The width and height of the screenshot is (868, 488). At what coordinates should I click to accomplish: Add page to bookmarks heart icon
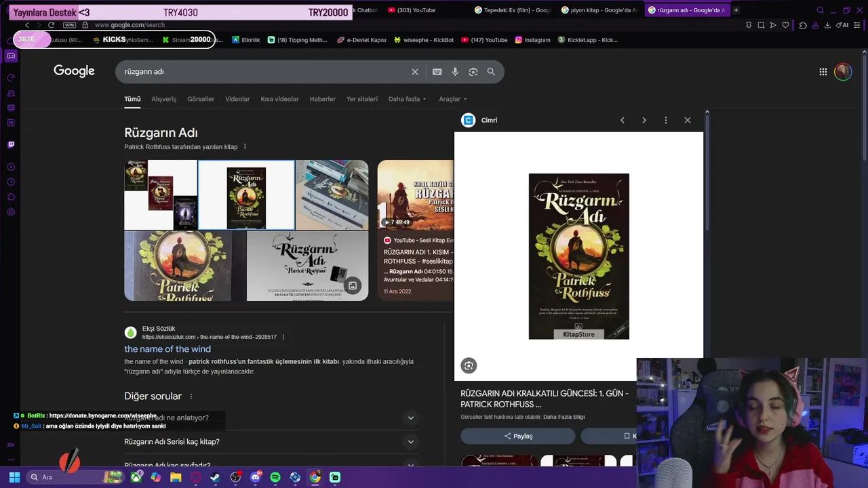tap(785, 25)
